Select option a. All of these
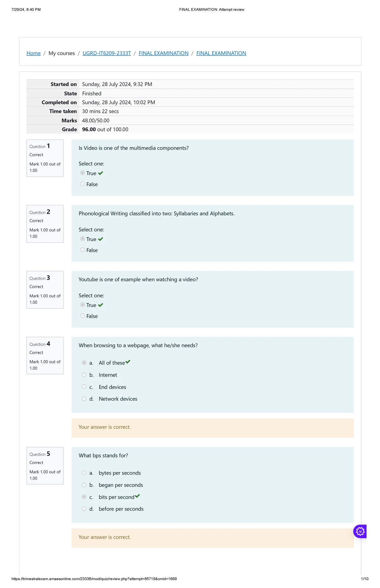The image size is (380, 588). coord(84,363)
